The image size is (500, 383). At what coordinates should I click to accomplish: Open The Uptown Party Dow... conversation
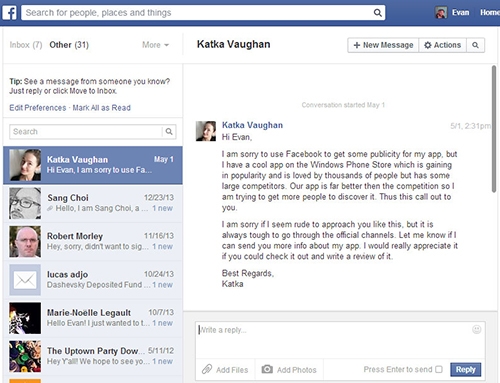point(93,356)
